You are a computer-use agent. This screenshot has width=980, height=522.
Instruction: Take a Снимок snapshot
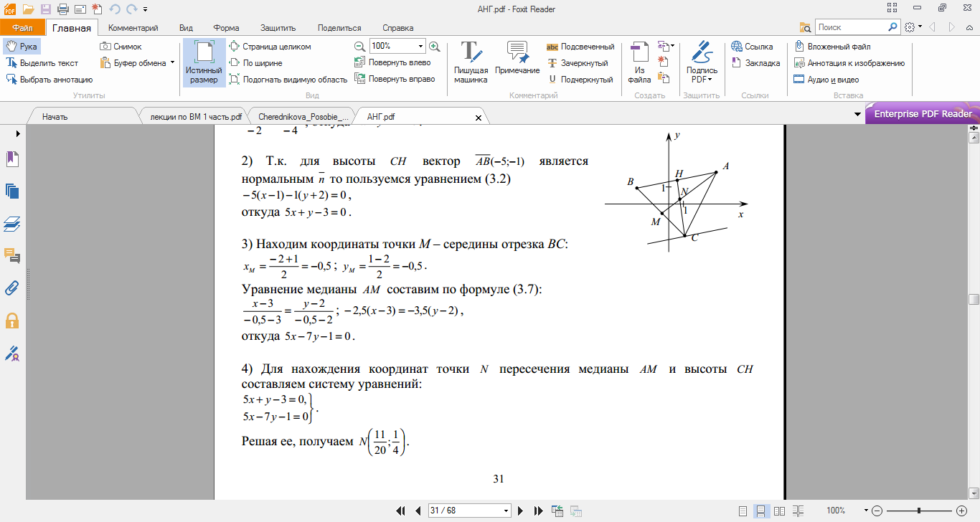121,47
